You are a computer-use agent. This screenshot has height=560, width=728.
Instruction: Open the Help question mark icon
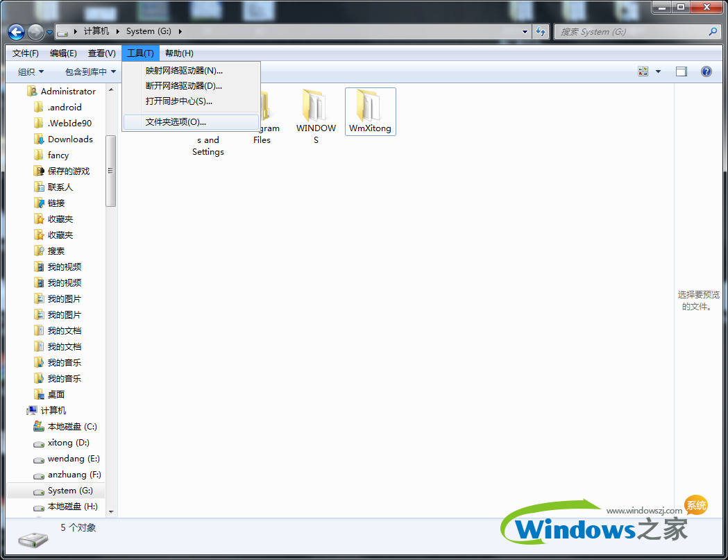tap(706, 71)
